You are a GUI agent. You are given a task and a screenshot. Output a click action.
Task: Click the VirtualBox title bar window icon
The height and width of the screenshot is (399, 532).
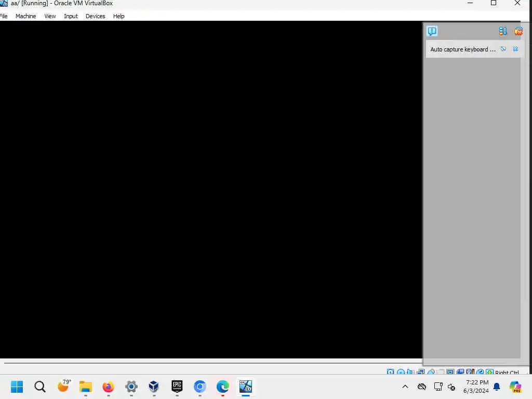[4, 3]
